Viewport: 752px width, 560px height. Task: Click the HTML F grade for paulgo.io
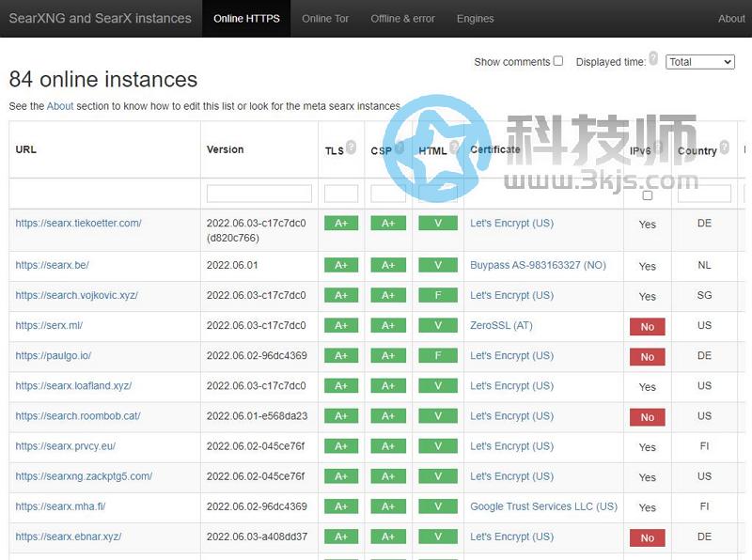coord(438,356)
